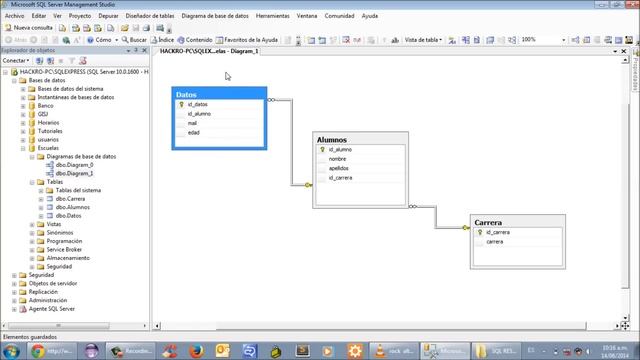Image resolution: width=640 pixels, height=360 pixels.
Task: Select the carrera column in Carrera table
Action: pyautogui.click(x=518, y=242)
